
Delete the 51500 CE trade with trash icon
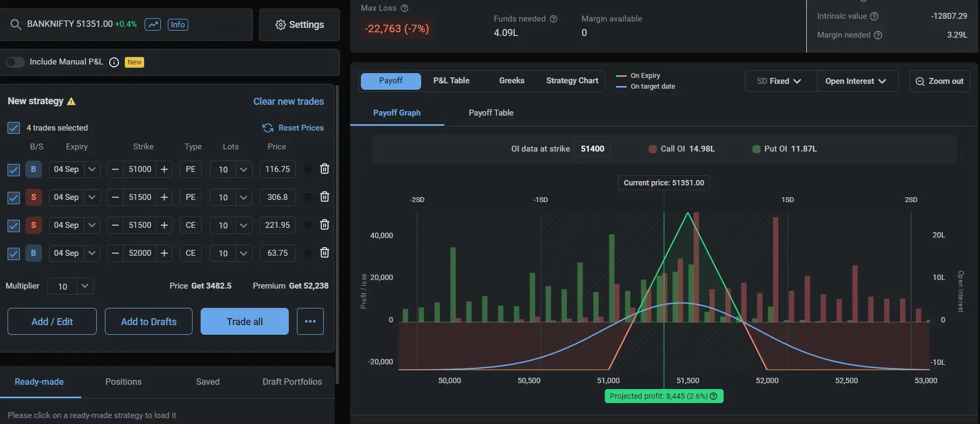[324, 225]
